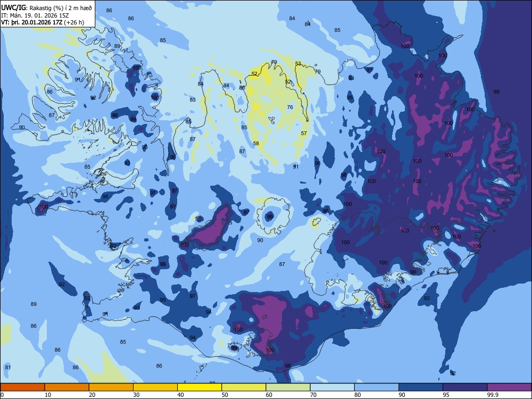Pick the bright yellow 40–50 legend swatch
Image resolution: width=532 pixels, height=399 pixels.
pyautogui.click(x=199, y=387)
